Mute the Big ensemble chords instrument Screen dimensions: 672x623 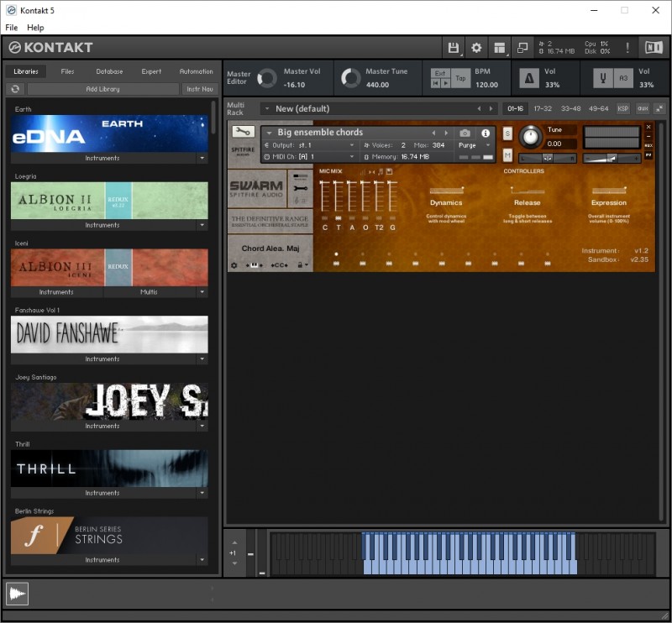point(507,154)
